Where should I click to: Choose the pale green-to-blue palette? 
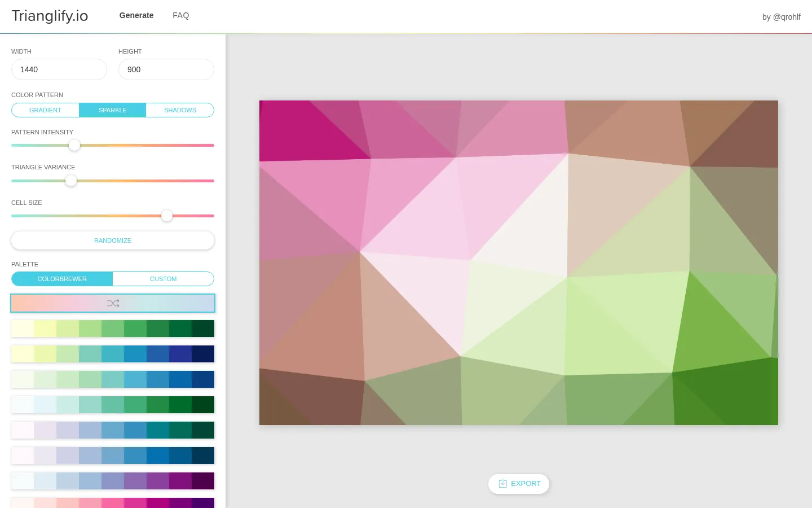pyautogui.click(x=113, y=379)
